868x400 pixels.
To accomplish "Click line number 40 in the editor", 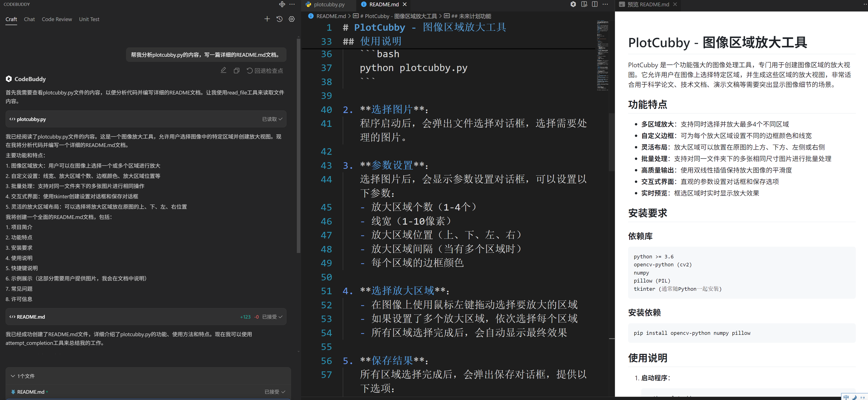I will [x=326, y=109].
